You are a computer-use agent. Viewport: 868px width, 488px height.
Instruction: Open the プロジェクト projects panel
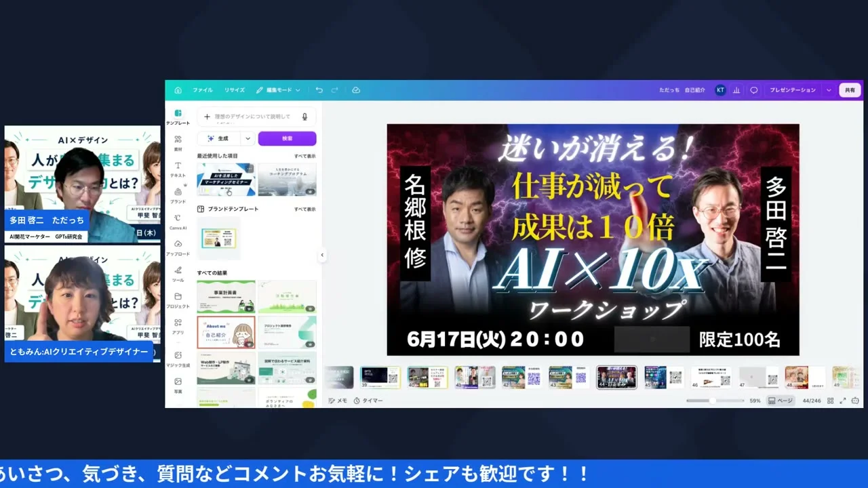[178, 300]
